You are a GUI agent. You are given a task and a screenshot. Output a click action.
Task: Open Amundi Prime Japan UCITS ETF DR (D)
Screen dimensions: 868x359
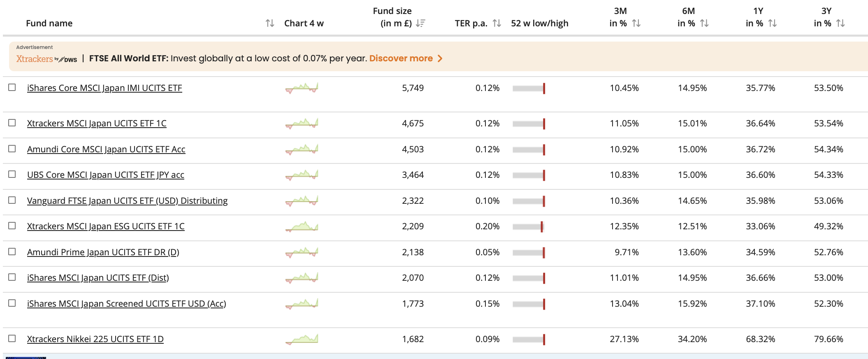pos(103,252)
